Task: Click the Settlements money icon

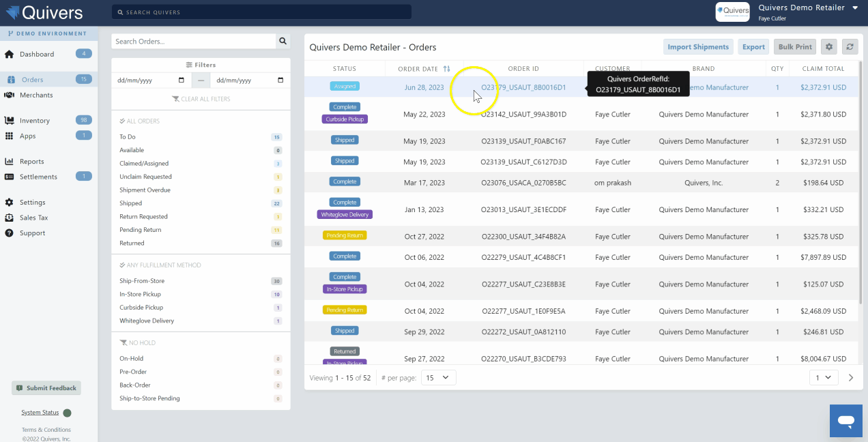Action: pyautogui.click(x=10, y=177)
